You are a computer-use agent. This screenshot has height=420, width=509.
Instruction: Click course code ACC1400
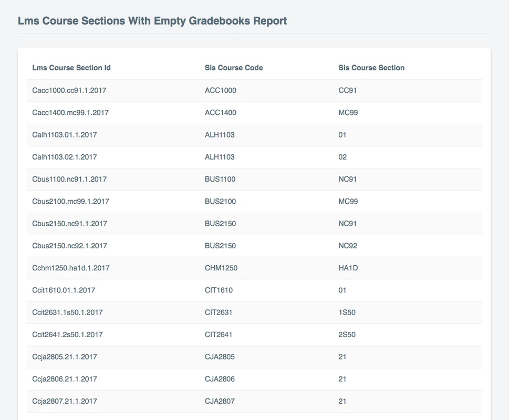(x=221, y=112)
